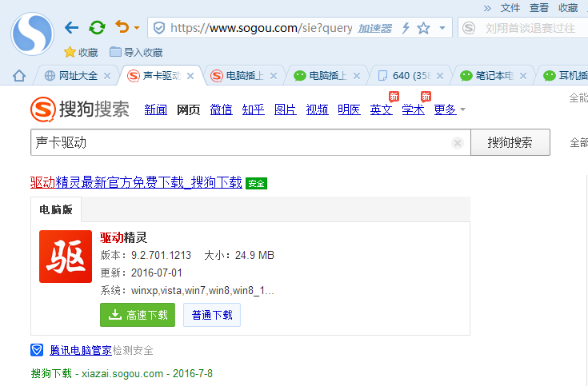Click the 收藏 star on bookmarks bar
This screenshot has height=386, width=588.
[81, 52]
